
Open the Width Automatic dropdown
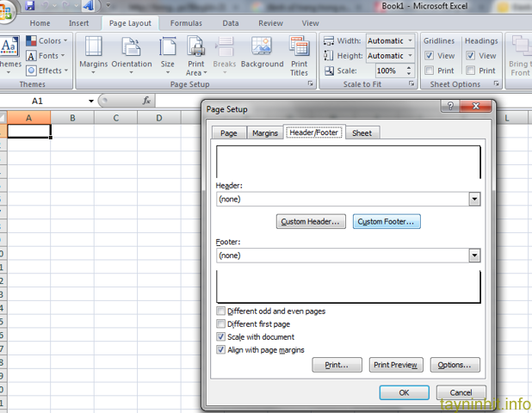[x=410, y=40]
